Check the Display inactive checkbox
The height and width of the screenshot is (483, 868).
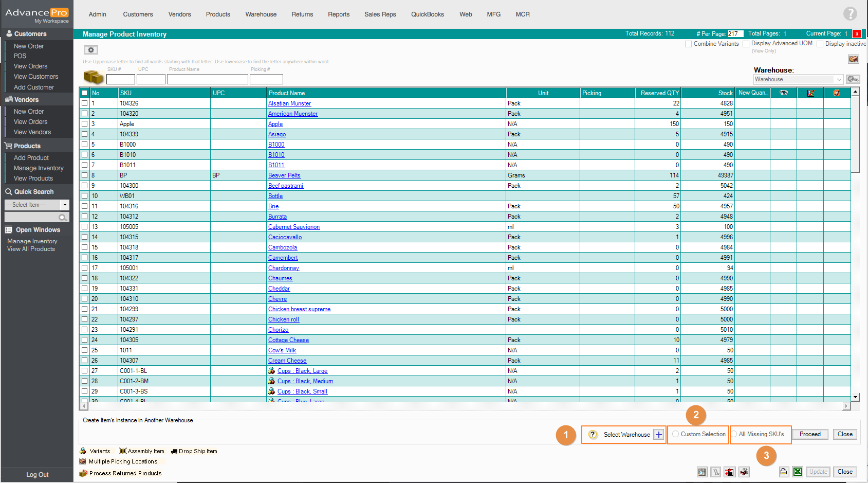tap(820, 44)
